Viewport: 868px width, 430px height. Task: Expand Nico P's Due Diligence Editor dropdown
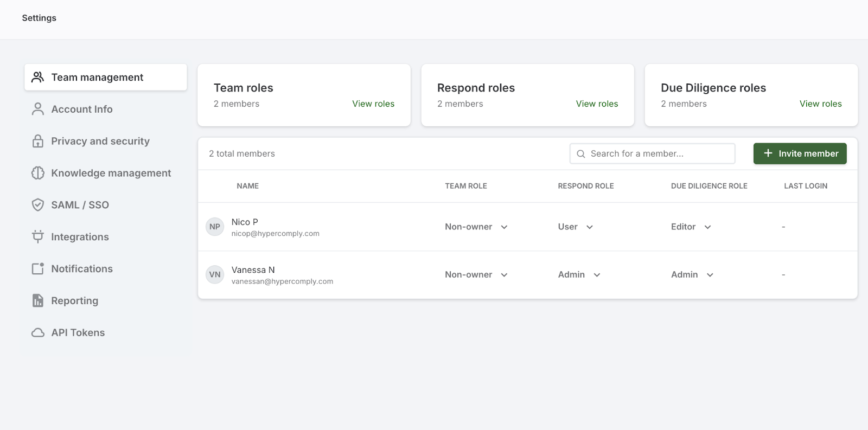[x=691, y=227]
